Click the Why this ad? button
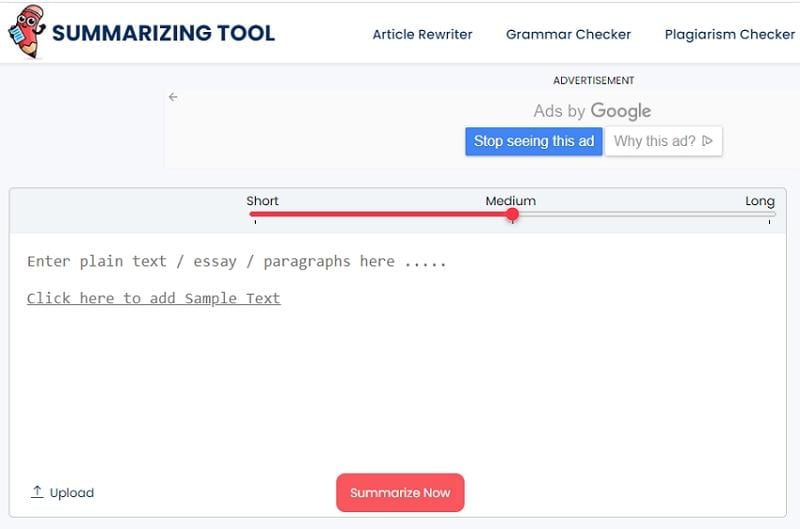This screenshot has width=800, height=529. pyautogui.click(x=663, y=141)
